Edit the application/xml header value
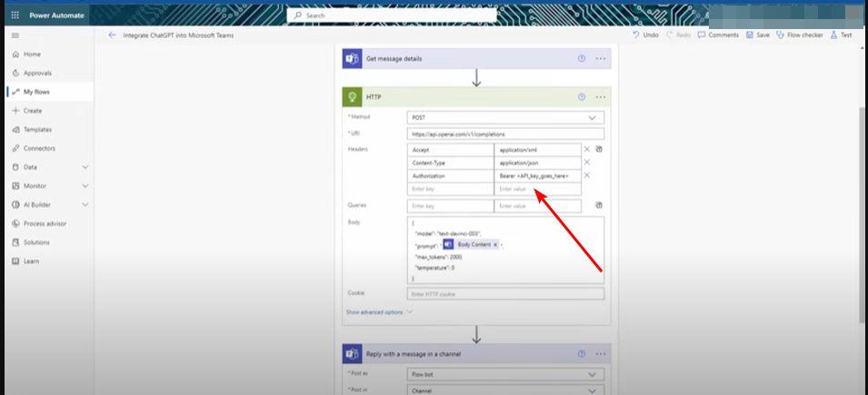This screenshot has width=868, height=395. tap(537, 149)
